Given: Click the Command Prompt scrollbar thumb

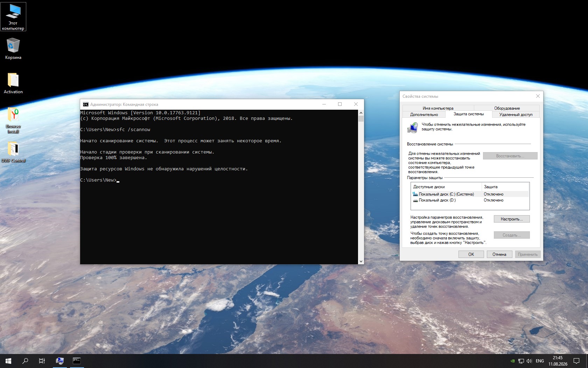Looking at the screenshot, I should click(x=361, y=118).
